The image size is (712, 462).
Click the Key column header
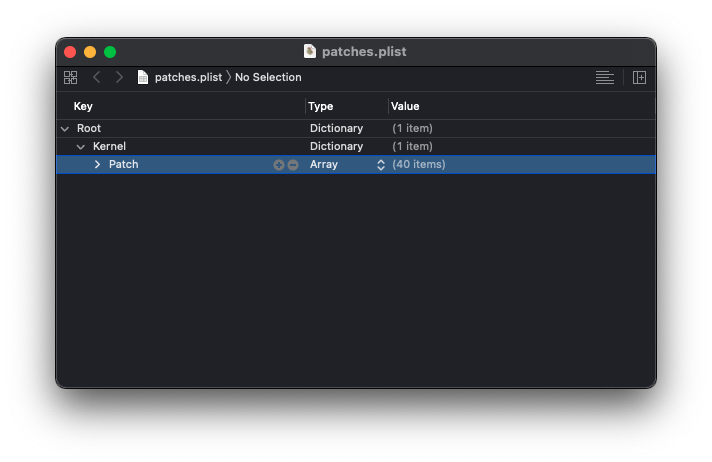click(x=84, y=106)
